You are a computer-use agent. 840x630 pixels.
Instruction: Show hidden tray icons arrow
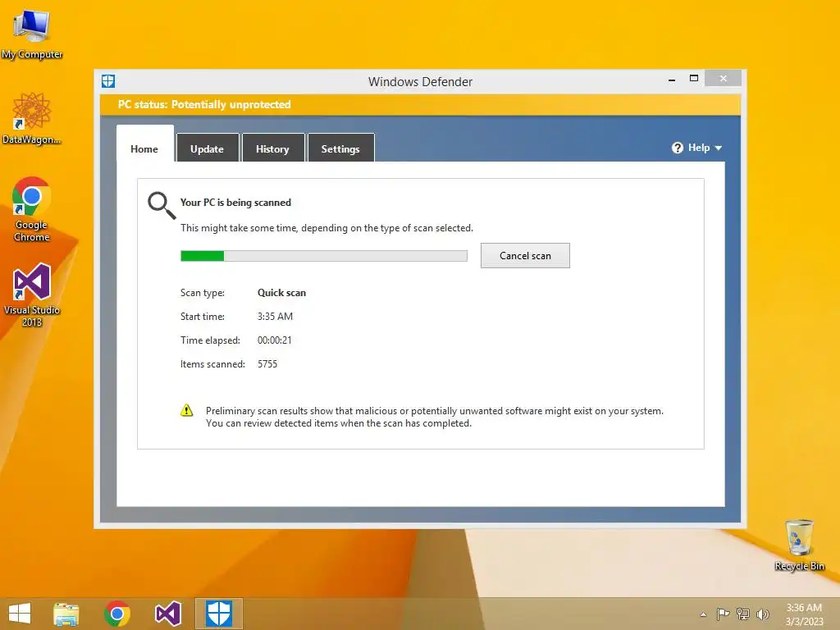[x=703, y=614]
